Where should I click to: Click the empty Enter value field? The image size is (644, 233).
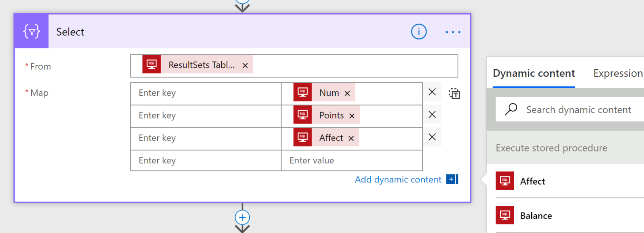click(351, 160)
